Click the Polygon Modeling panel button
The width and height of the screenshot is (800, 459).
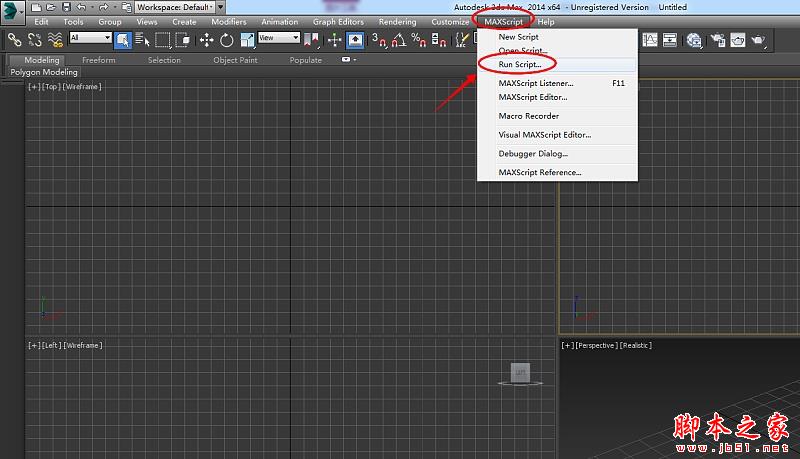click(44, 72)
